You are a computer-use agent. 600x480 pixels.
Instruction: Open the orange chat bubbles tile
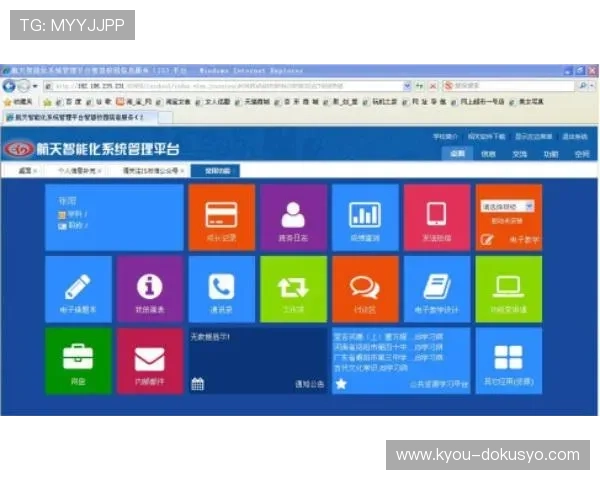(x=365, y=289)
